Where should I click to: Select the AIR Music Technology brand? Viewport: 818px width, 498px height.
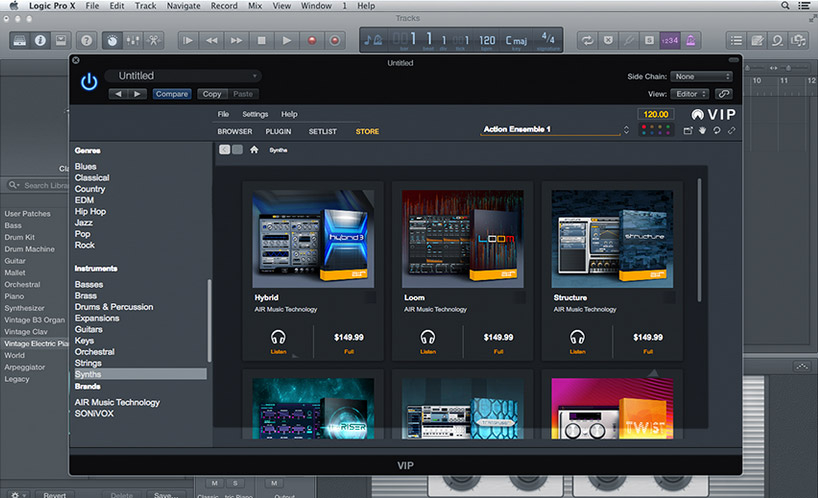point(117,403)
